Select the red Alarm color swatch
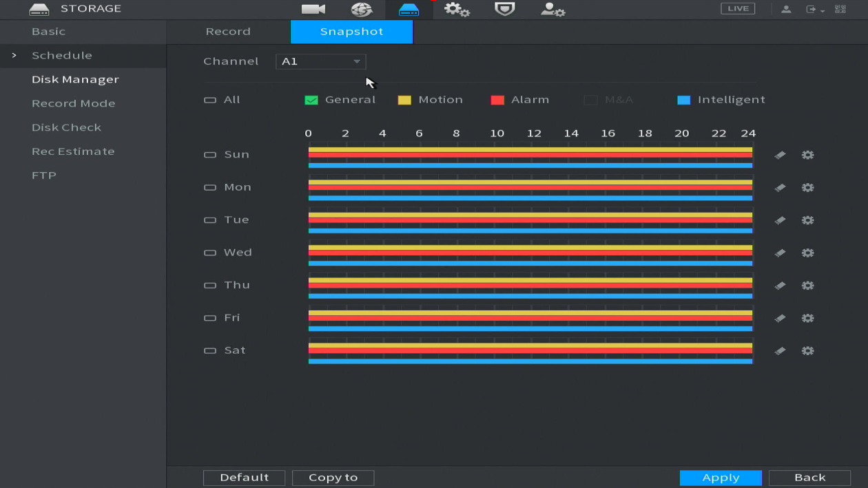868x488 pixels. [497, 100]
